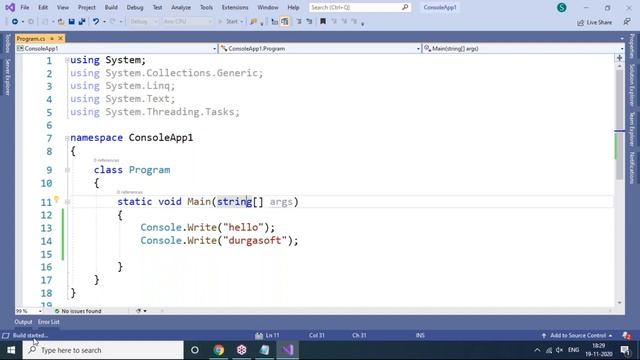
Task: Click No issues found indicator
Action: tap(78, 311)
